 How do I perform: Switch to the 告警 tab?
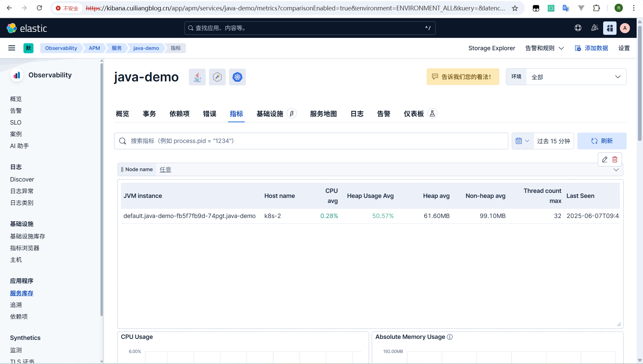pyautogui.click(x=384, y=114)
